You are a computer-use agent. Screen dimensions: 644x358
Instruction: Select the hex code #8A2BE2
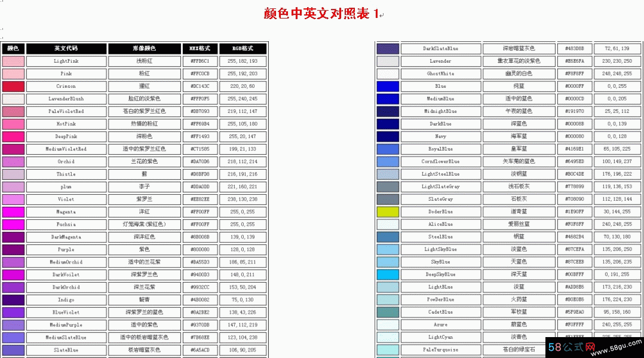[200, 313]
